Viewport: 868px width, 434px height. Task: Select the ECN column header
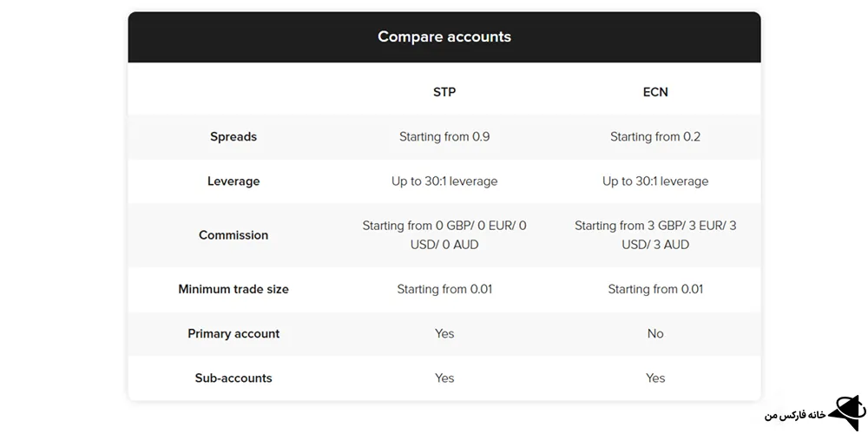click(655, 92)
